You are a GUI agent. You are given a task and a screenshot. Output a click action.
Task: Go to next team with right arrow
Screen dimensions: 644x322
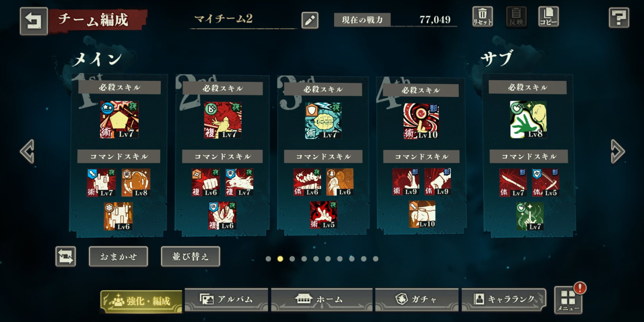click(x=618, y=151)
